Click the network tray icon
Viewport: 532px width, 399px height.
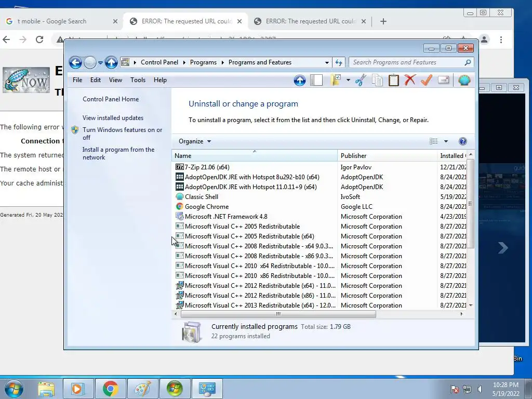(x=467, y=389)
